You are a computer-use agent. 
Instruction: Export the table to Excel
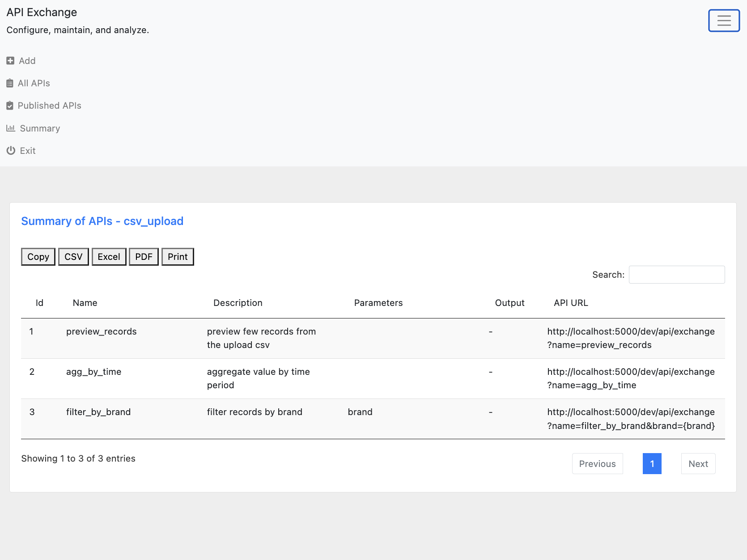tap(109, 257)
